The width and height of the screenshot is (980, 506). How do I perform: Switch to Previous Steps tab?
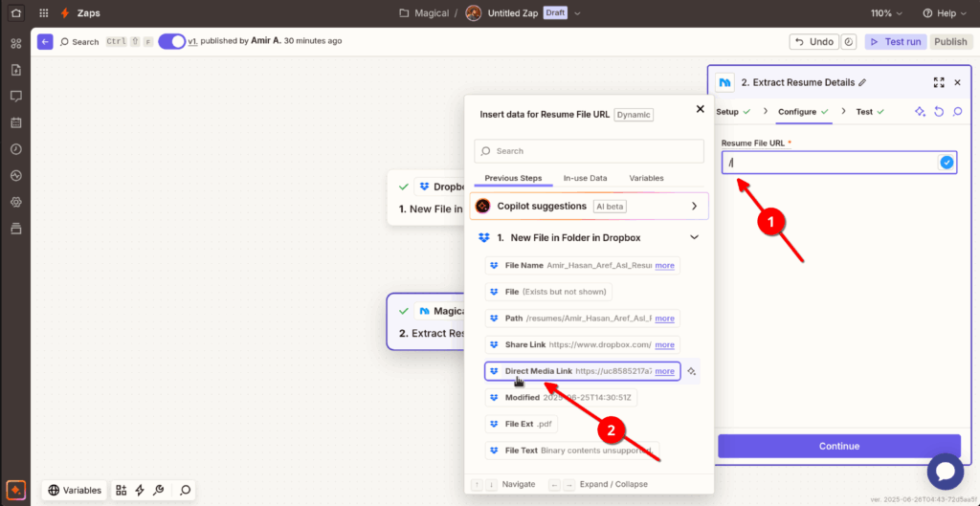coord(513,178)
